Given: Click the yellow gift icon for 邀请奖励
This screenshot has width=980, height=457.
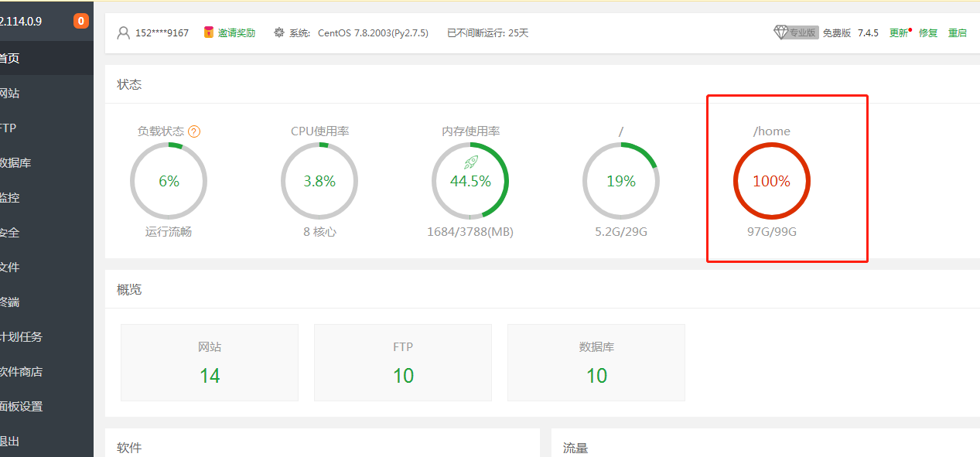Looking at the screenshot, I should pos(209,32).
